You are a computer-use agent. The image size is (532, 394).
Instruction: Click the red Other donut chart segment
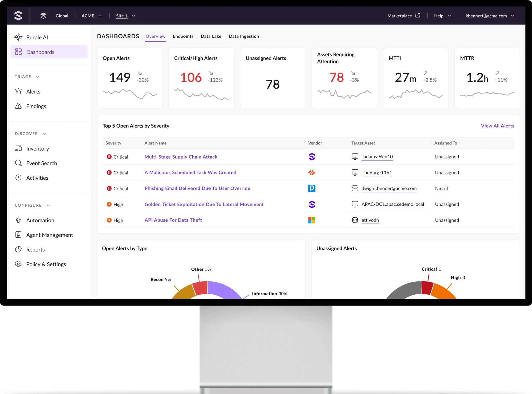(201, 288)
